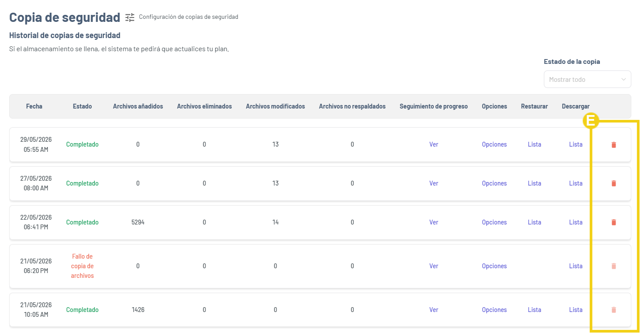
Task: Open Opciones for 29/05/2026 backup
Action: 494,144
